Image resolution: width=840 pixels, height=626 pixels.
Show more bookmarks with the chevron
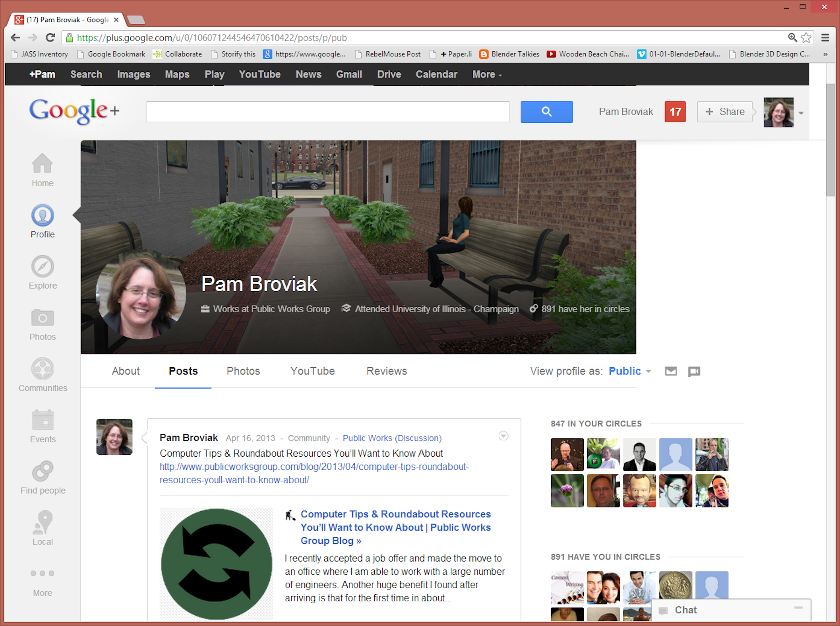click(x=826, y=54)
